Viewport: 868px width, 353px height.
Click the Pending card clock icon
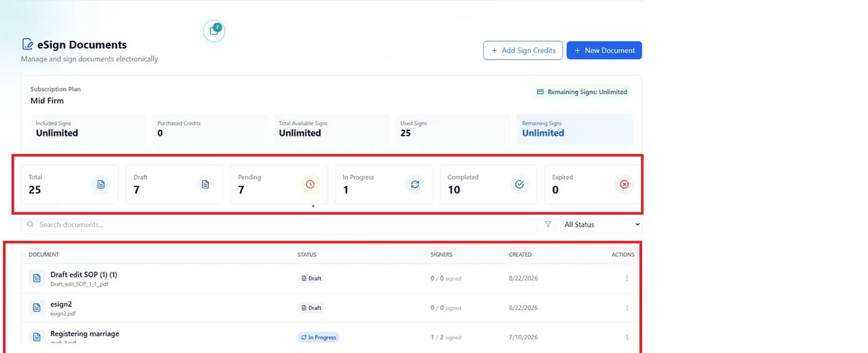pyautogui.click(x=310, y=184)
